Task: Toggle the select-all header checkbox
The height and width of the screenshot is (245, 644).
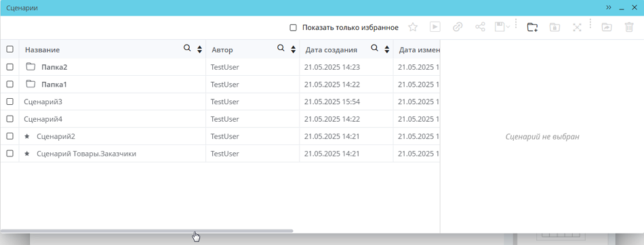Action: click(10, 49)
